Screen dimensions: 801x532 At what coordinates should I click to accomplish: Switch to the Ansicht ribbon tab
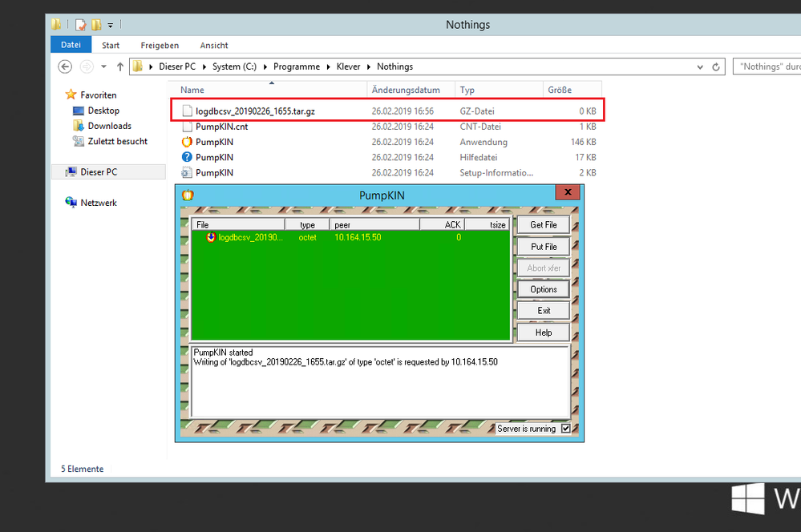(214, 46)
